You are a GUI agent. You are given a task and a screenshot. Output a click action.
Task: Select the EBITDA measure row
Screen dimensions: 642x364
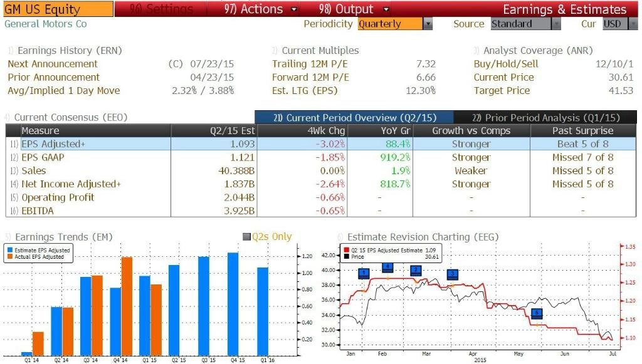(x=321, y=211)
